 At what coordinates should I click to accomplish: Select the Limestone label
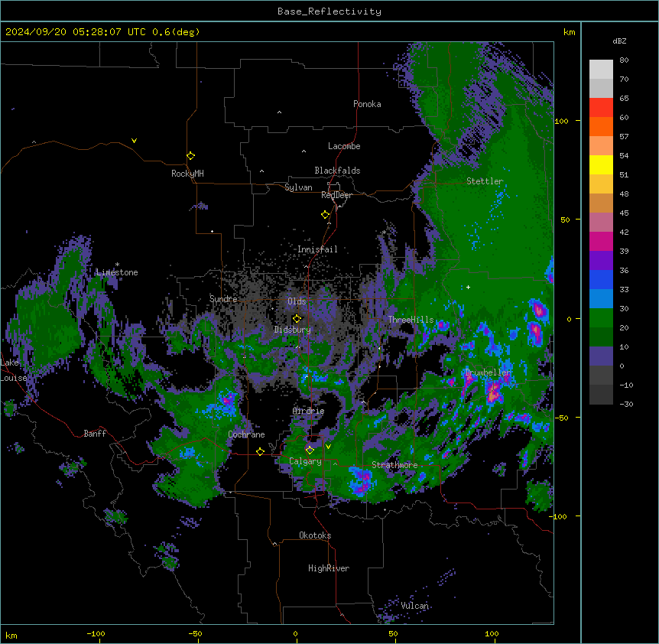click(117, 272)
